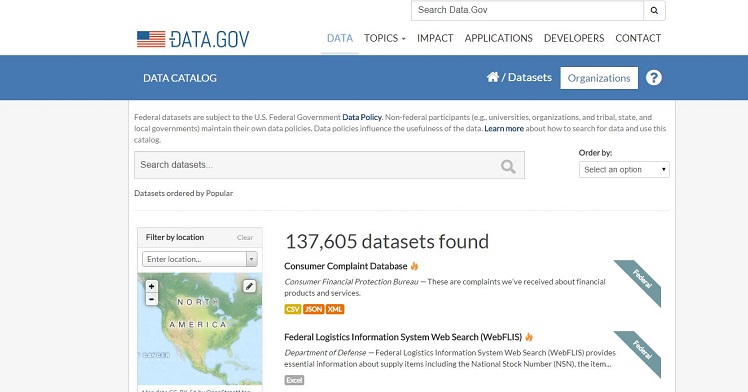Click the map pencil draw icon
748x392 pixels.
coord(249,286)
